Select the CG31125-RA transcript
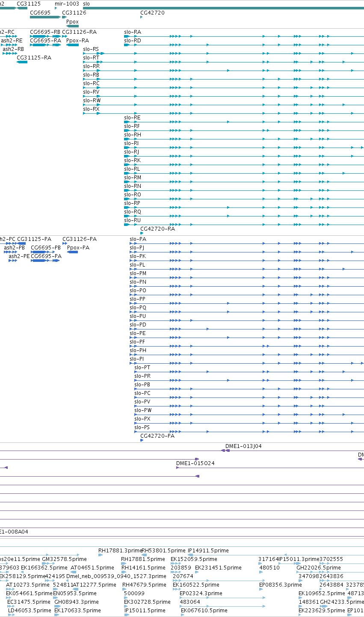Viewport: 364px width, 617px height. tap(34, 58)
